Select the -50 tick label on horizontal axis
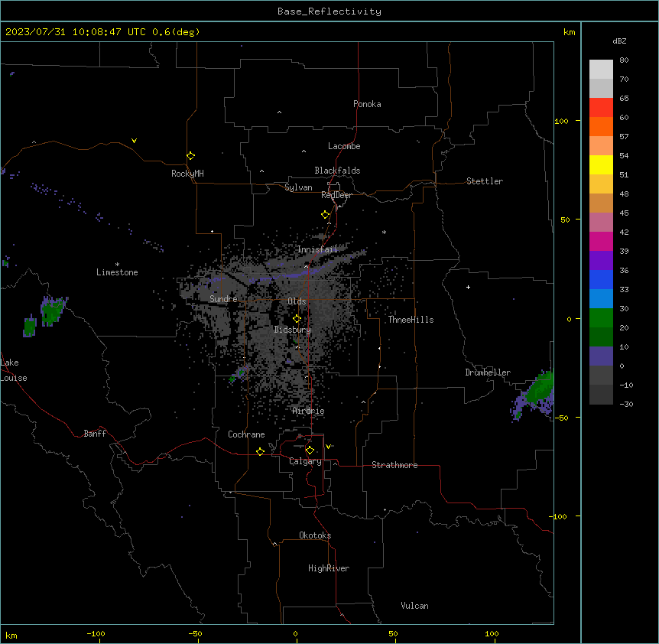This screenshot has width=659, height=644. coord(195,633)
